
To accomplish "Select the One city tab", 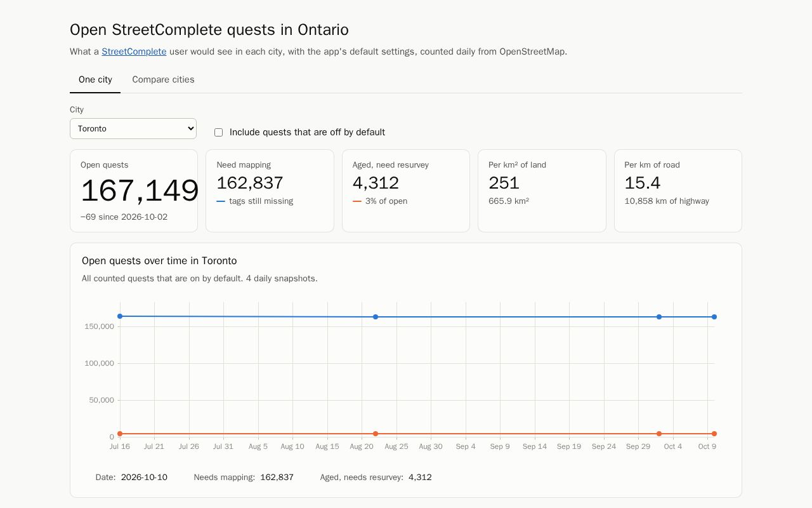I will 95,79.
